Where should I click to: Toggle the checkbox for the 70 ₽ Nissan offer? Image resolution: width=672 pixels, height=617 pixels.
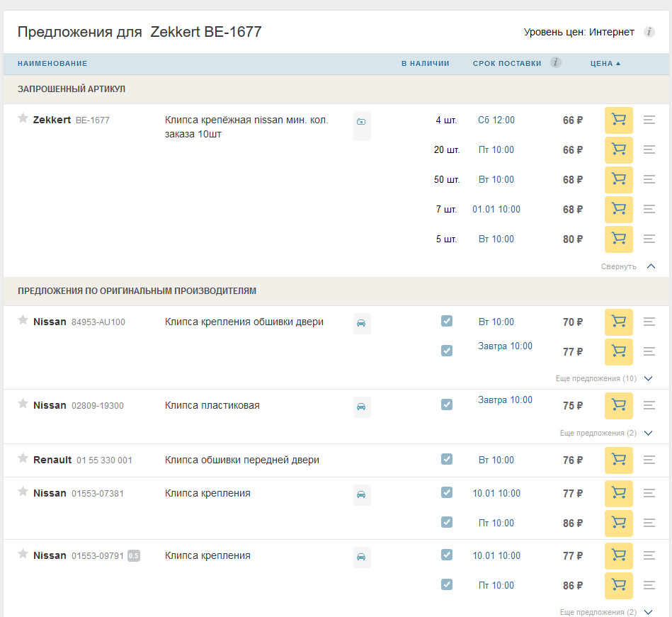pos(446,321)
